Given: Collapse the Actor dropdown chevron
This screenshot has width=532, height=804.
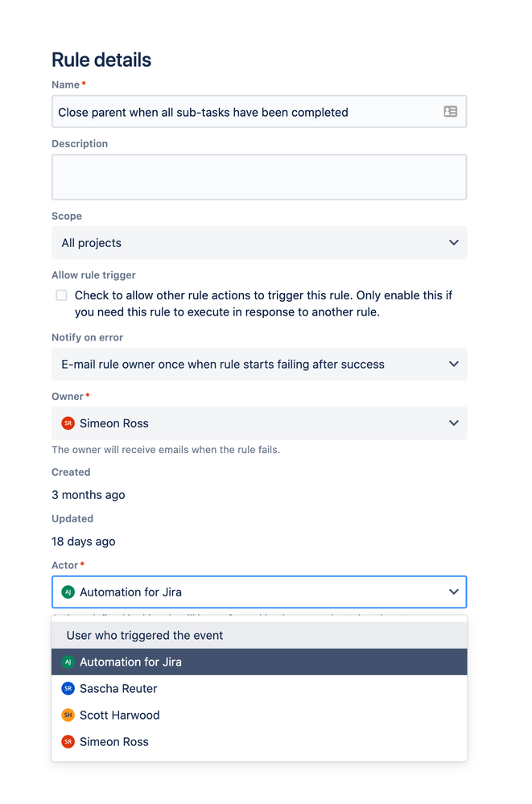Looking at the screenshot, I should click(454, 592).
